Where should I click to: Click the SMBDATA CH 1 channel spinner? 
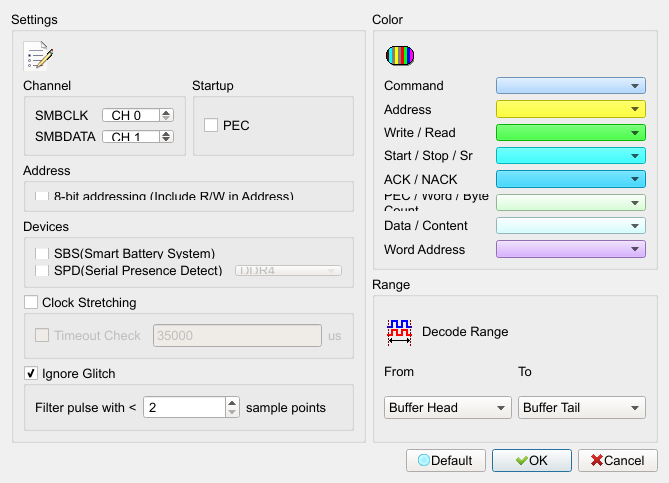tap(138, 137)
